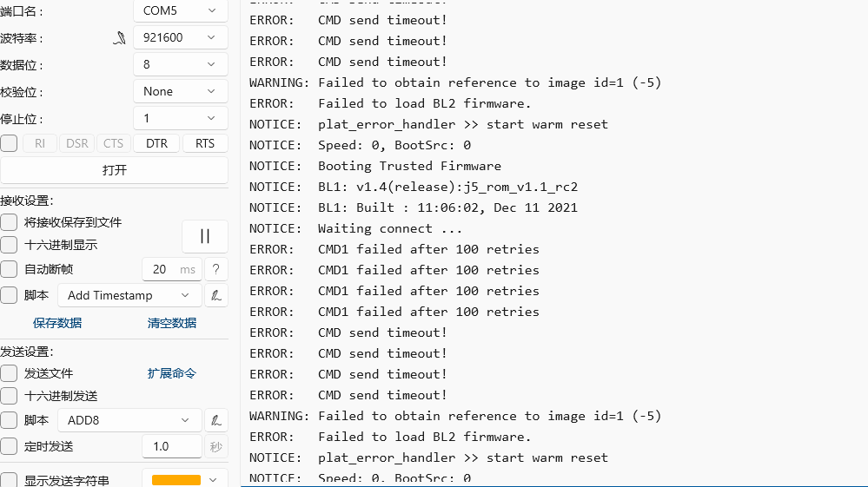Viewport: 868px width, 487px height.
Task: Pause receiving with the pause button
Action: tap(205, 236)
